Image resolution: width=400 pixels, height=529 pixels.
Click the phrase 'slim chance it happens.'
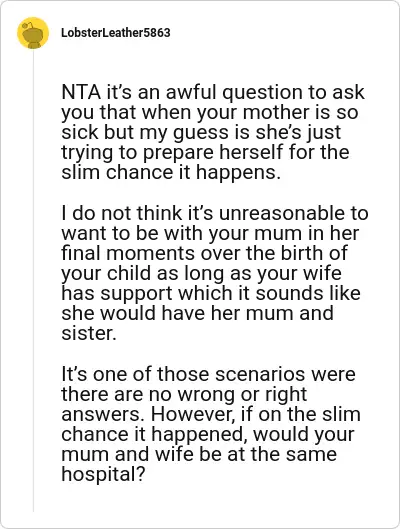[171, 172]
